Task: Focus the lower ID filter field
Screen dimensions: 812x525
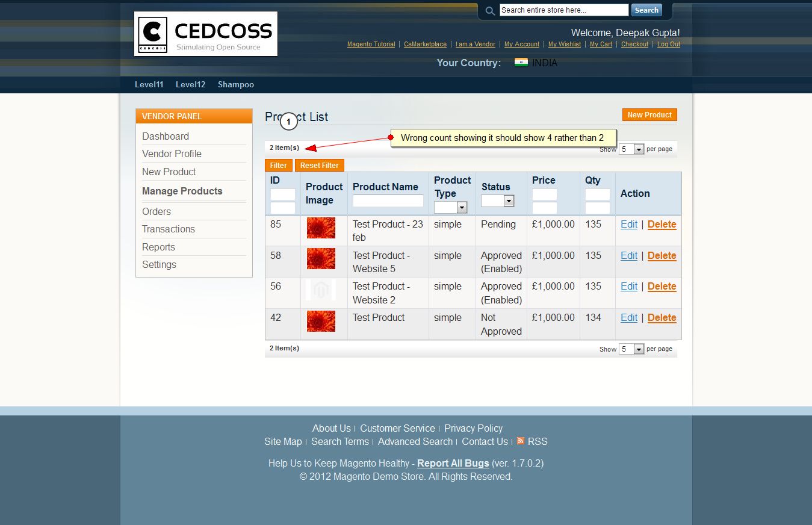Action: [283, 208]
